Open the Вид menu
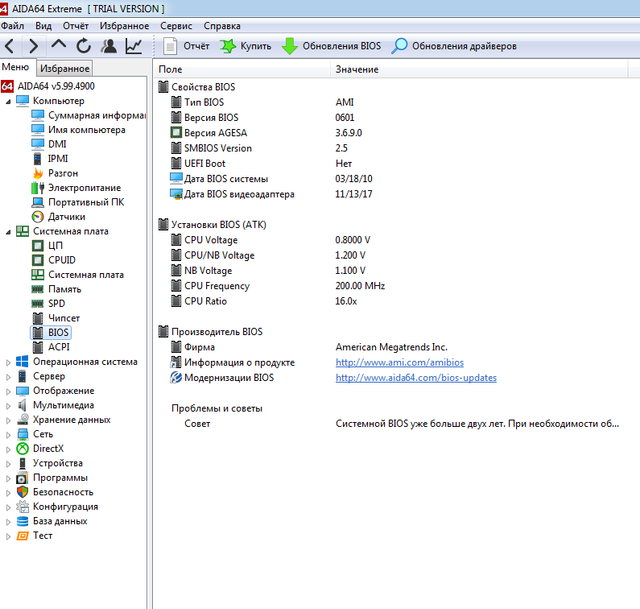 (x=43, y=26)
